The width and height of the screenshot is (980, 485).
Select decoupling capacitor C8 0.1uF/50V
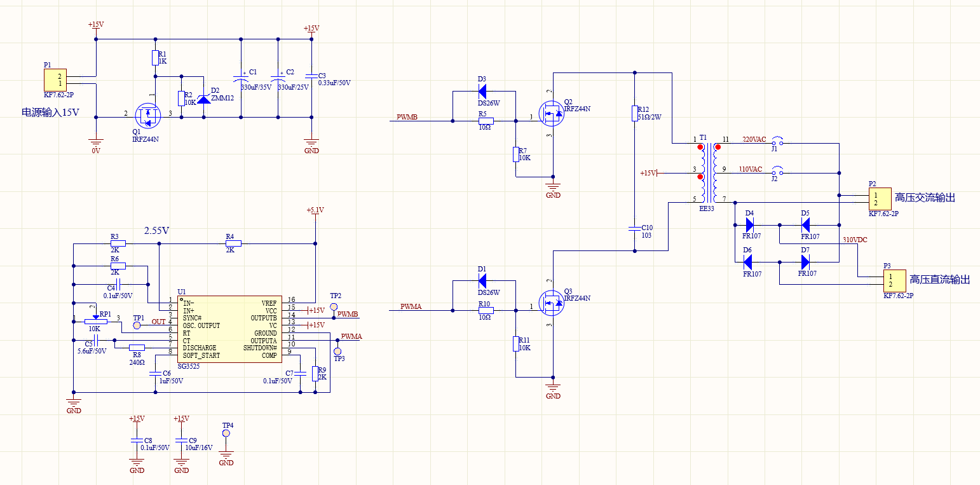point(136,440)
